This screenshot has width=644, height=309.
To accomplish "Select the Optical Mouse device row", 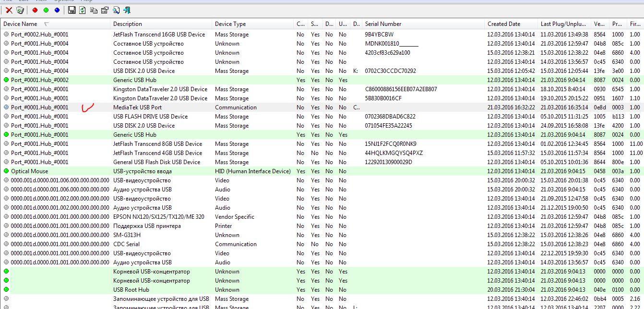I will (x=30, y=171).
